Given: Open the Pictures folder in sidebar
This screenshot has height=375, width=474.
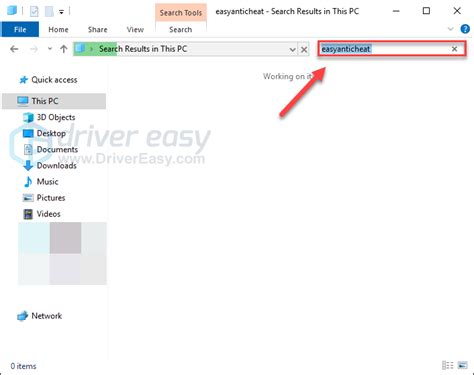Looking at the screenshot, I should pyautogui.click(x=44, y=198).
